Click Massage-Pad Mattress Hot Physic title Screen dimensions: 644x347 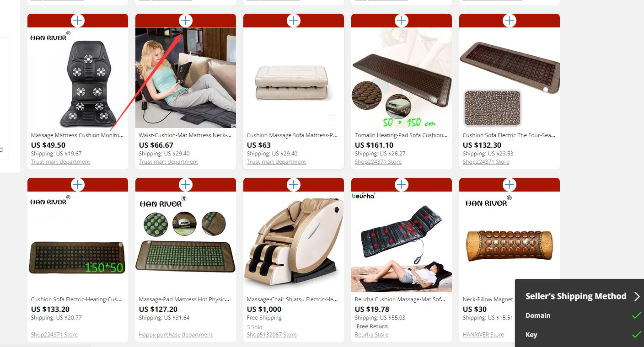point(185,299)
